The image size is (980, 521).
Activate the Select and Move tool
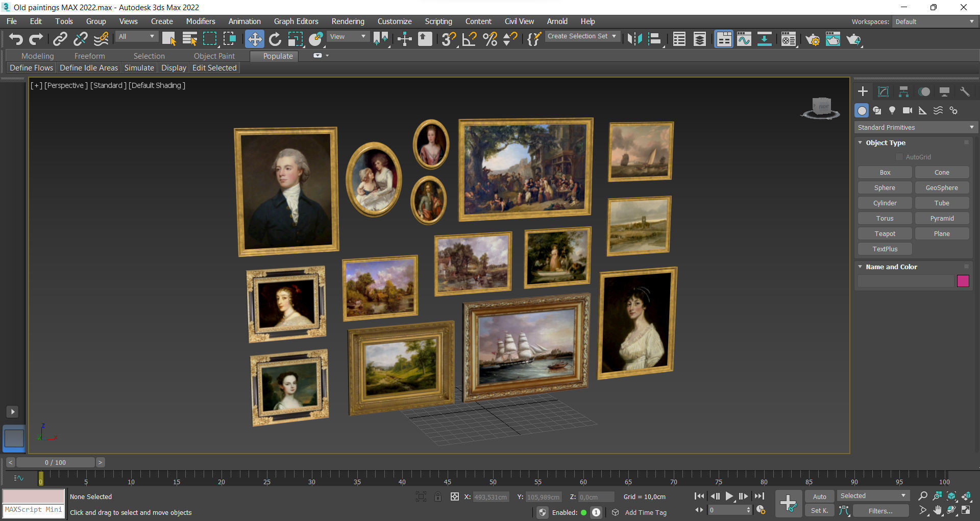pyautogui.click(x=255, y=39)
